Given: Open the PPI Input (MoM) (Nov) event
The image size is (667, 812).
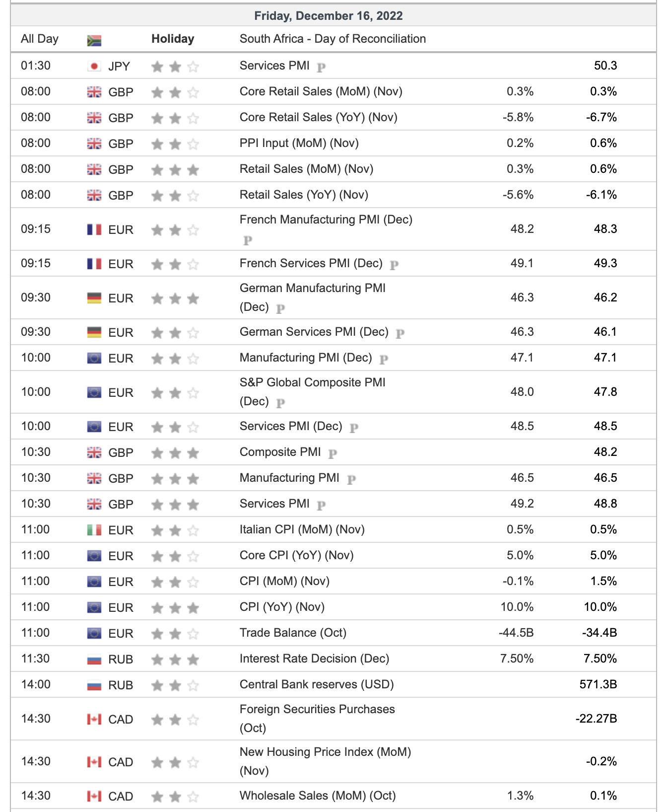Looking at the screenshot, I should (299, 143).
